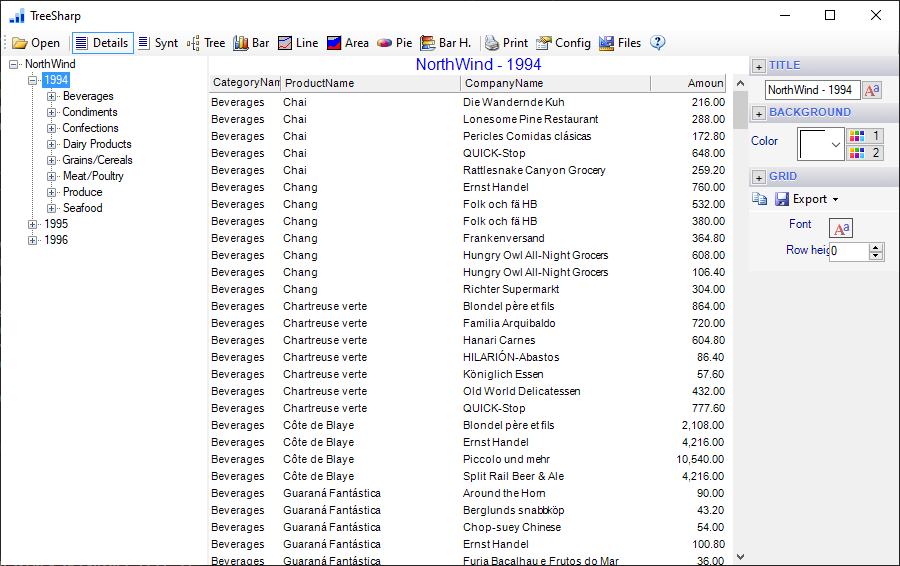Click the 2,108.00 amount cell
This screenshot has width=900, height=566.
pos(703,425)
